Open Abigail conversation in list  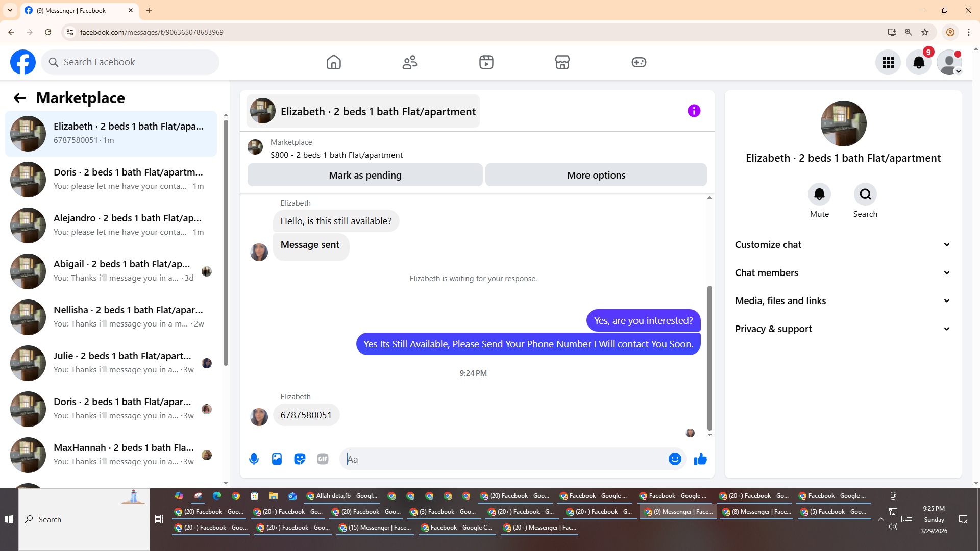[x=111, y=271]
